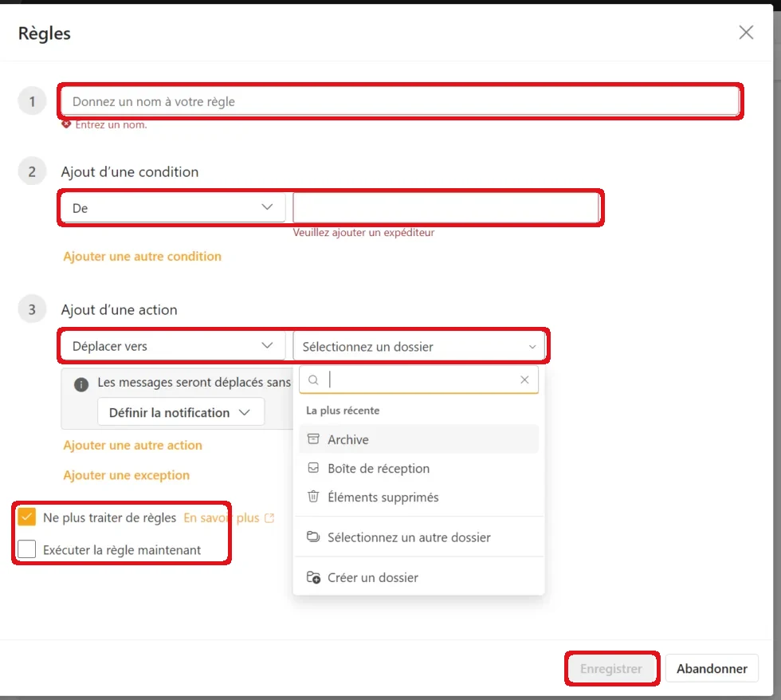The height and width of the screenshot is (700, 781).
Task: Open 'Définir la notification' dropdown
Action: click(x=180, y=412)
